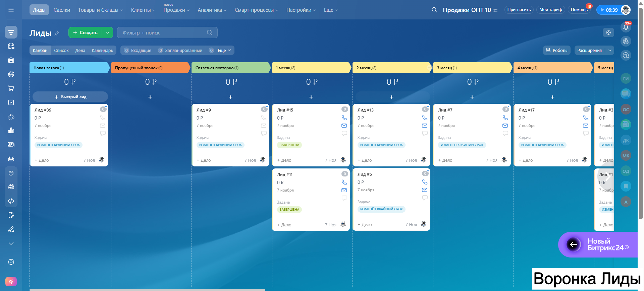This screenshot has width=644, height=291.
Task: Click the search magnifier in top bar
Action: coord(434,10)
